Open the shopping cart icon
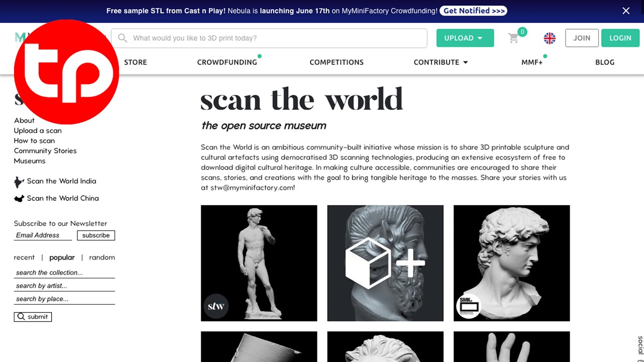The image size is (644, 362). 514,38
